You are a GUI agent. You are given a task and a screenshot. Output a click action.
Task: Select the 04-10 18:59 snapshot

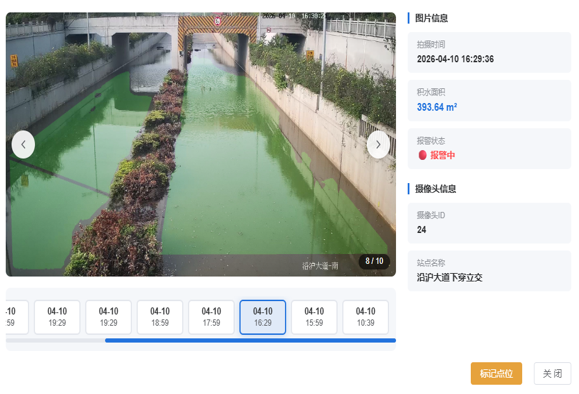tap(160, 317)
